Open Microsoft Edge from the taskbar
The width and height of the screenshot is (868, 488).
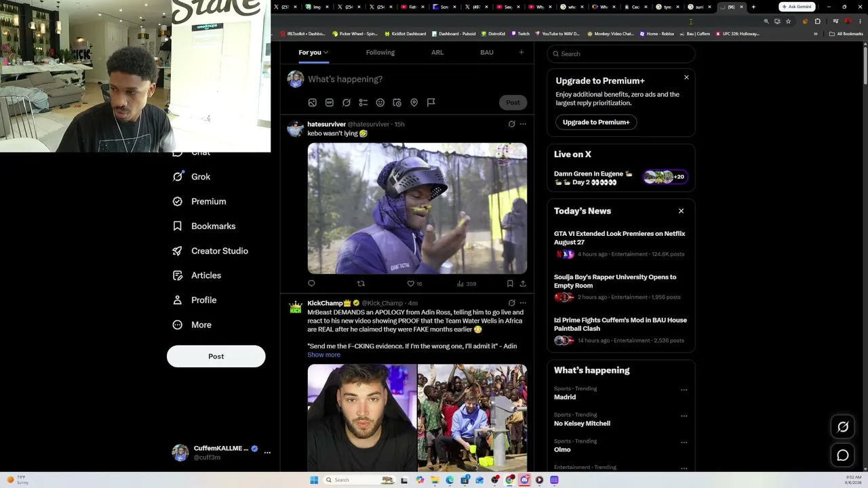click(450, 480)
